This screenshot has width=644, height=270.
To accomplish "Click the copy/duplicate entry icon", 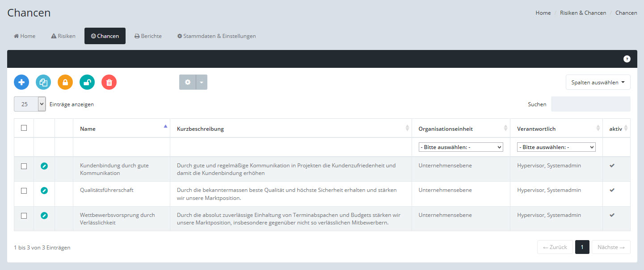I will pos(43,82).
